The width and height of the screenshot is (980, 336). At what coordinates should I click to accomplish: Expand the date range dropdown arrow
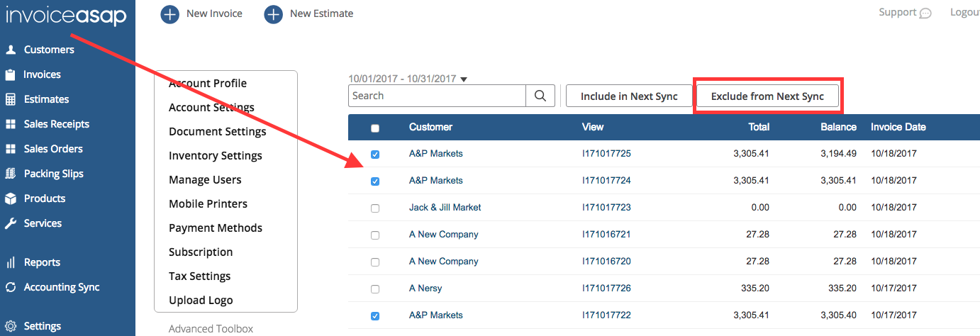[x=464, y=80]
